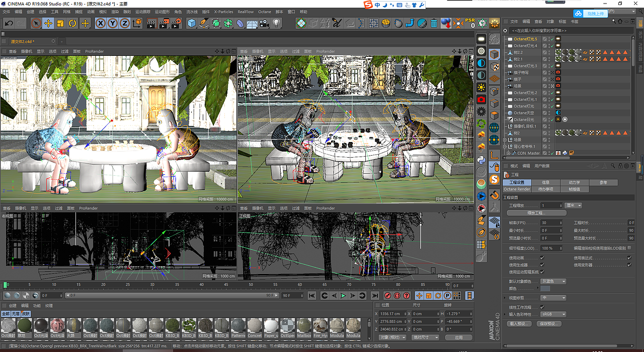Toggle green checkmark for Octane灯光.5
Screen dimensions: 644x352
(x=552, y=39)
